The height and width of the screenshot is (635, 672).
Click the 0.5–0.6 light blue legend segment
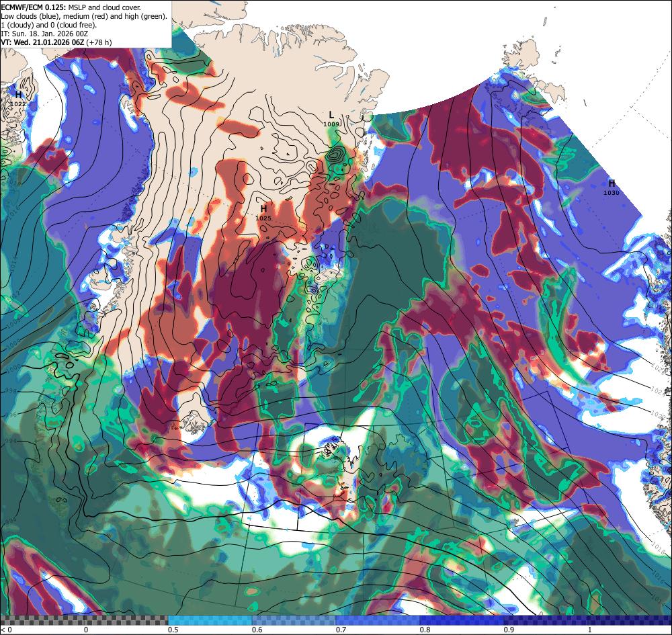pos(210,620)
